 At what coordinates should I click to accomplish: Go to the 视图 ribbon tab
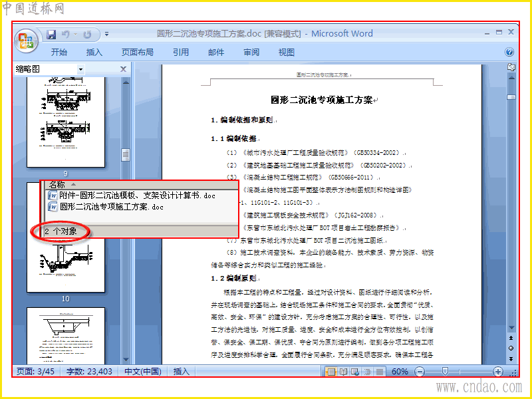287,53
